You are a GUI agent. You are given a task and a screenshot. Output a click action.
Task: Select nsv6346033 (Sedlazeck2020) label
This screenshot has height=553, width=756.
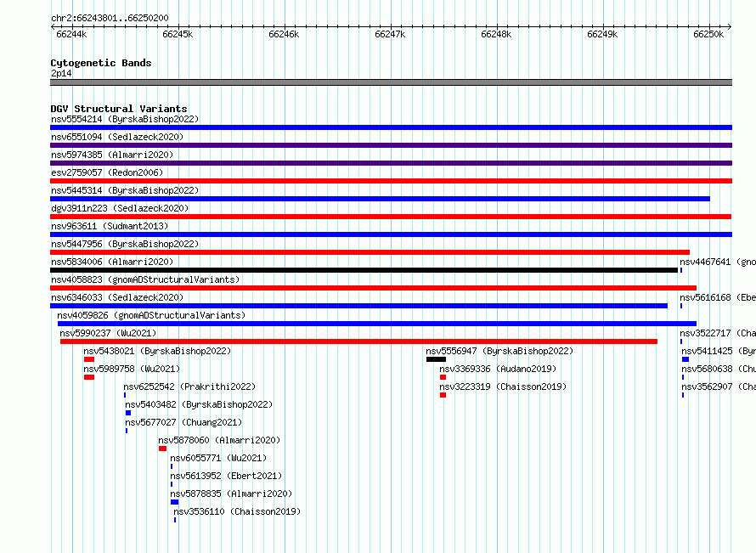click(x=117, y=297)
